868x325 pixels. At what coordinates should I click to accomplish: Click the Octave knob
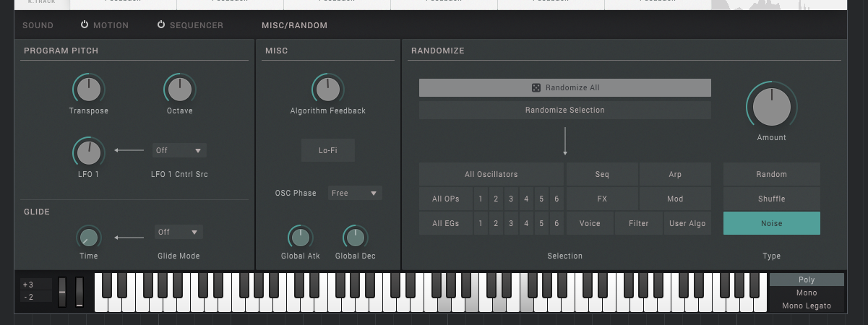[179, 89]
